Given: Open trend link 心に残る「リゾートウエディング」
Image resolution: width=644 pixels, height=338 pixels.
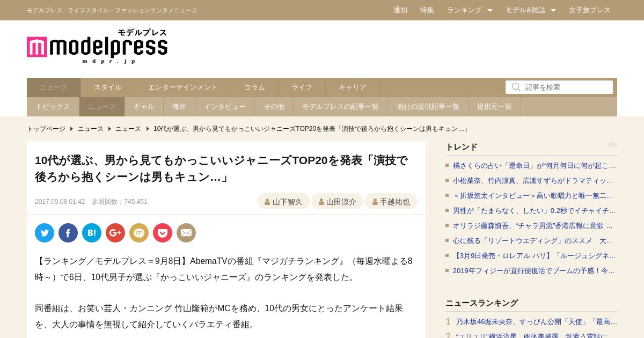Looking at the screenshot, I should [533, 240].
